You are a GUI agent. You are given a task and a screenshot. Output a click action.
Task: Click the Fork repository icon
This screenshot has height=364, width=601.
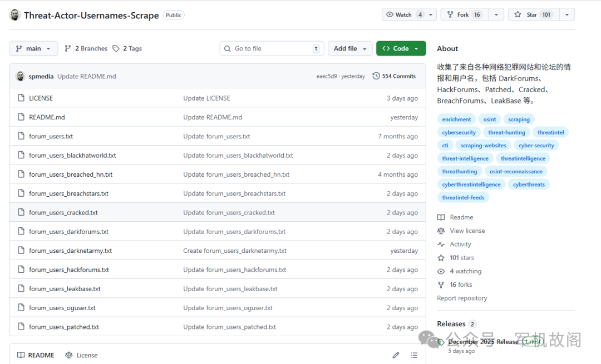coord(450,15)
